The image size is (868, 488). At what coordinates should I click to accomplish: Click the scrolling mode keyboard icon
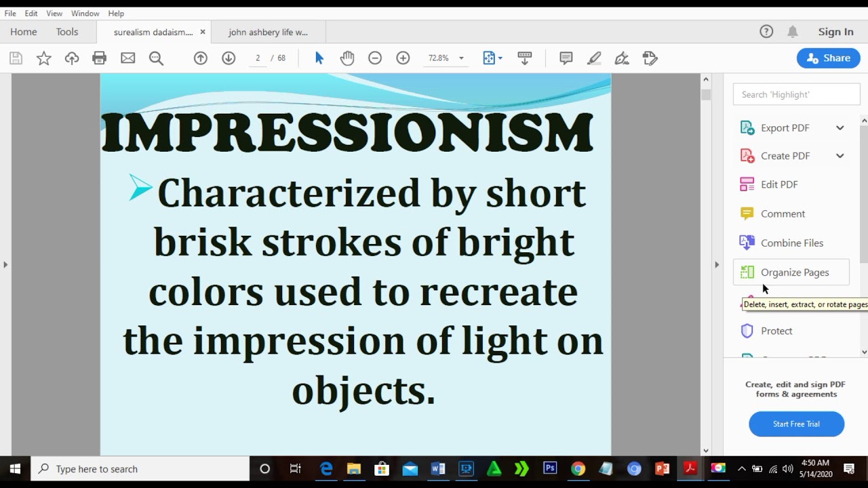pos(524,58)
